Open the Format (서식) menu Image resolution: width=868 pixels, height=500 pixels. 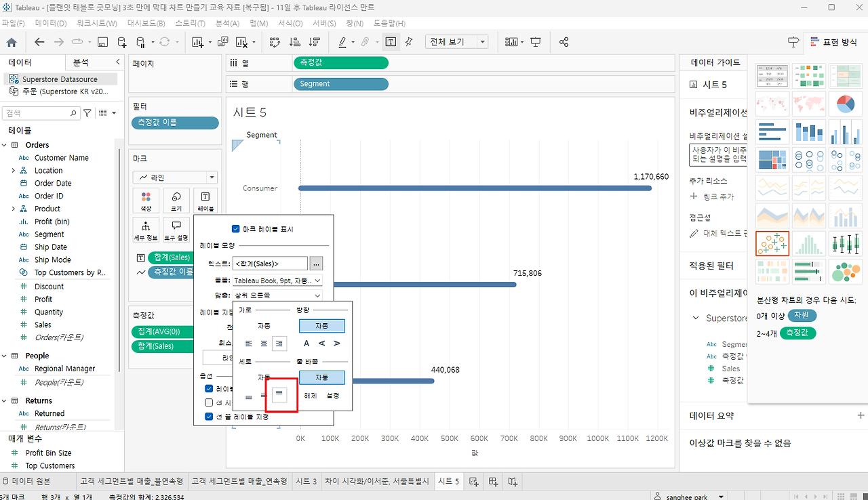(290, 23)
